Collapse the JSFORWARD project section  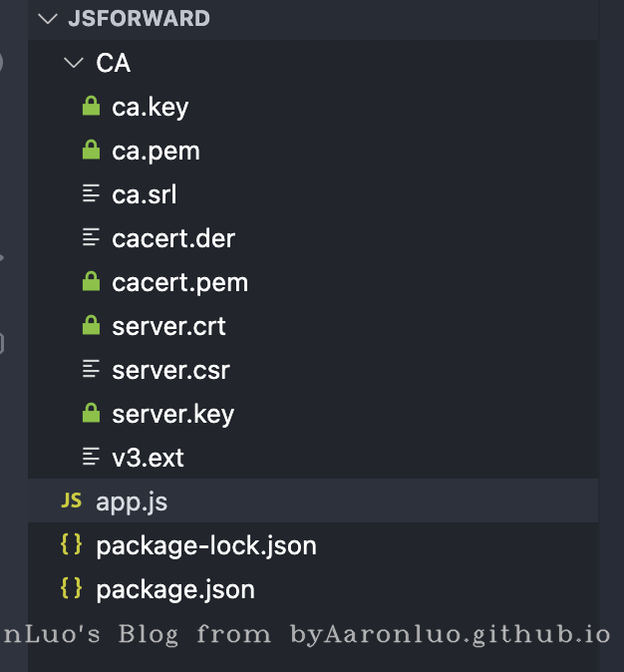48,19
